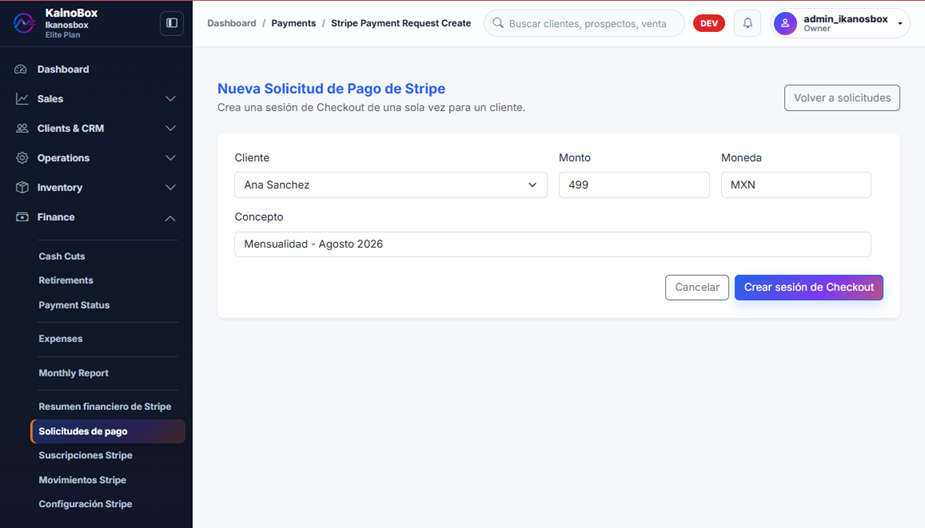Collapse the Finance section chevron
The height and width of the screenshot is (528, 925).
point(170,218)
